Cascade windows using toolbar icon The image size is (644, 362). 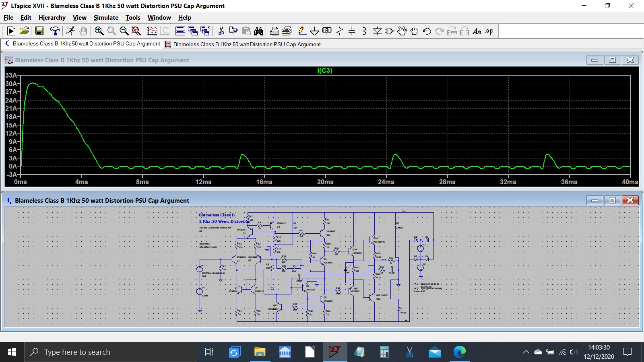pos(193,31)
